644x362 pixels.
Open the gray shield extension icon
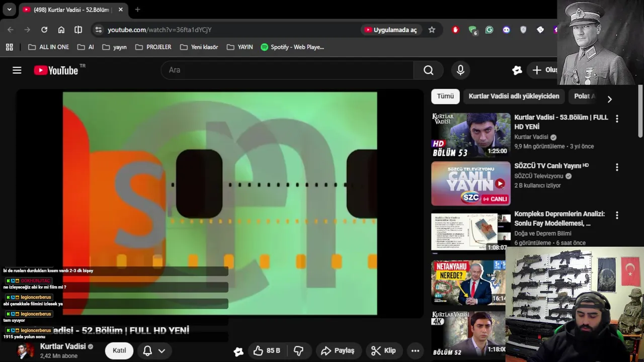[x=523, y=30]
